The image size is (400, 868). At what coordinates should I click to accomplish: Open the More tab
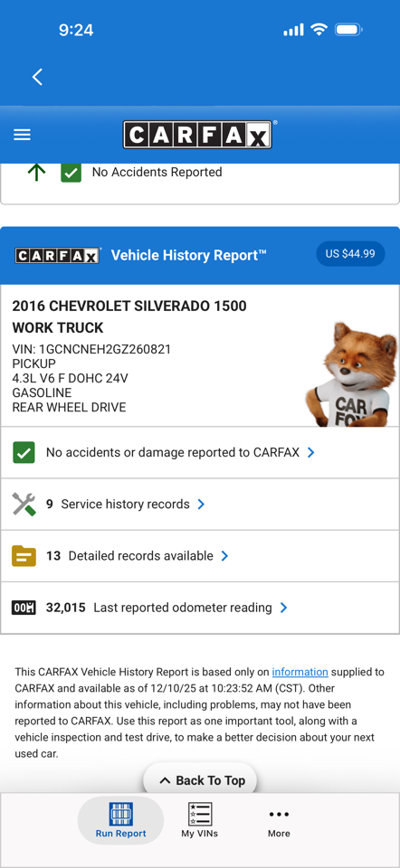(279, 820)
